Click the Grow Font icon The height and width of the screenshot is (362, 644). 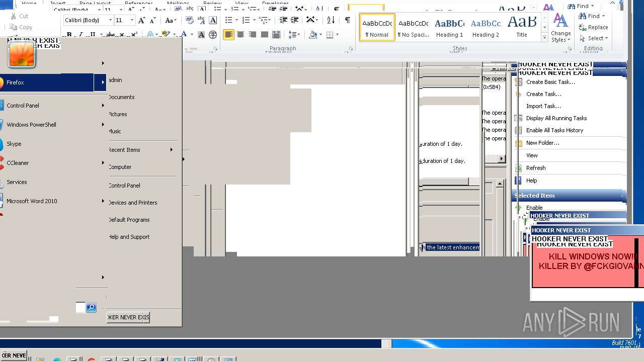tap(142, 20)
